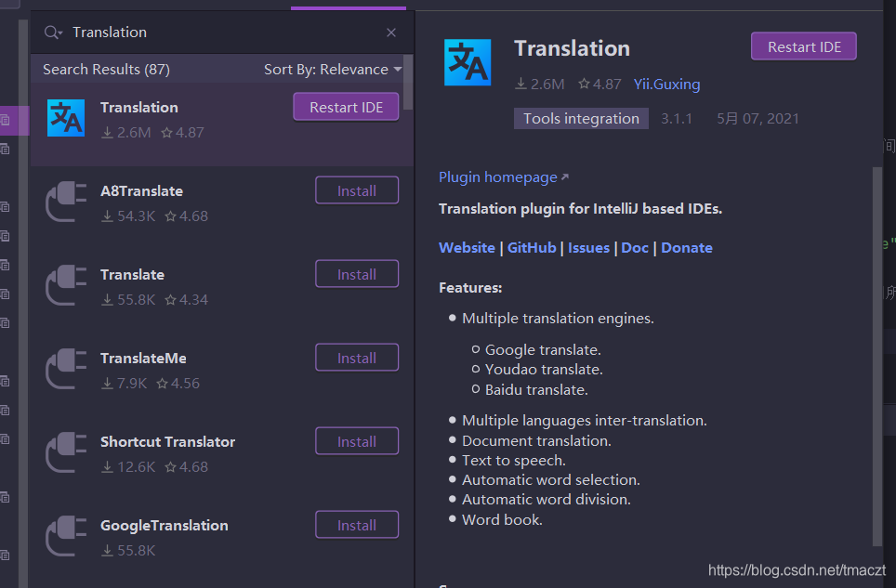Open the Donate link
The image size is (896, 588).
[687, 248]
